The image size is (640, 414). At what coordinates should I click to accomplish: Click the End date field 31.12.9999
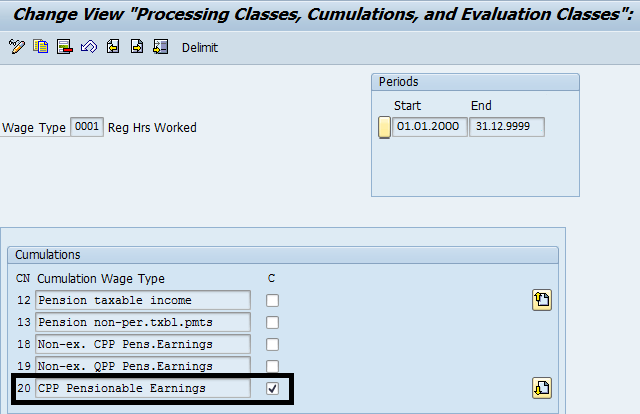coord(507,127)
